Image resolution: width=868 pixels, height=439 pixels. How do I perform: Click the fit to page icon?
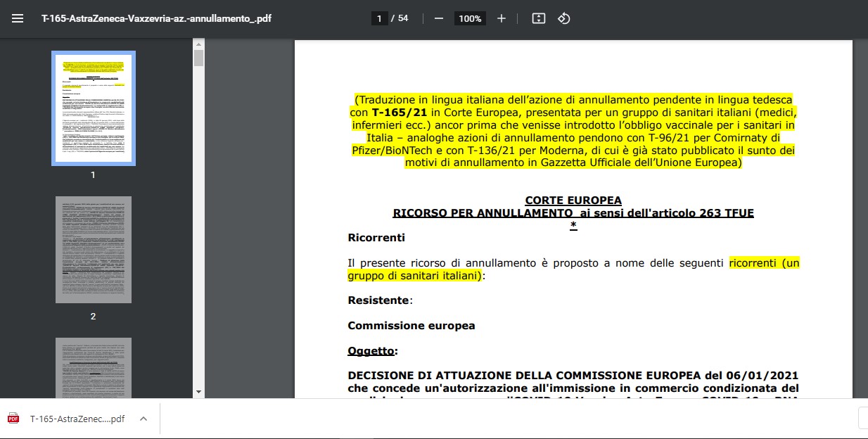coord(539,18)
